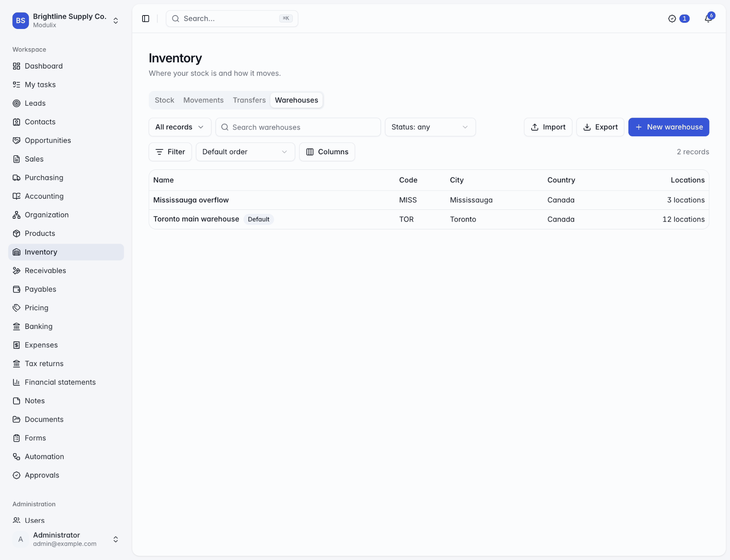Open Financial statements

(66, 382)
